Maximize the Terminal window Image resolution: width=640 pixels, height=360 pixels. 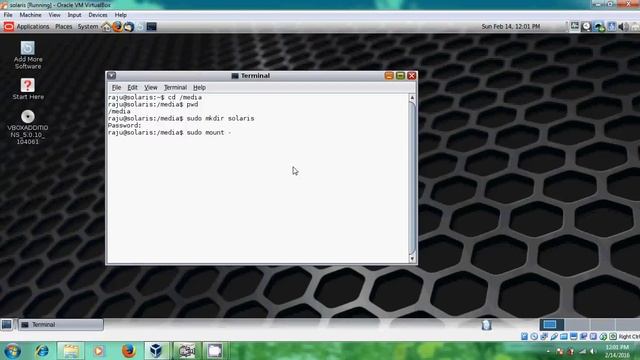400,76
